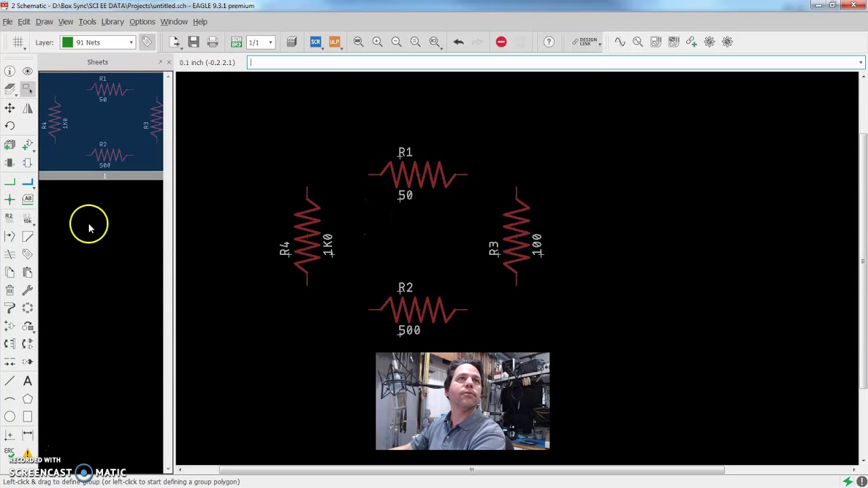
Task: Redraw the schematic view
Action: [x=415, y=42]
